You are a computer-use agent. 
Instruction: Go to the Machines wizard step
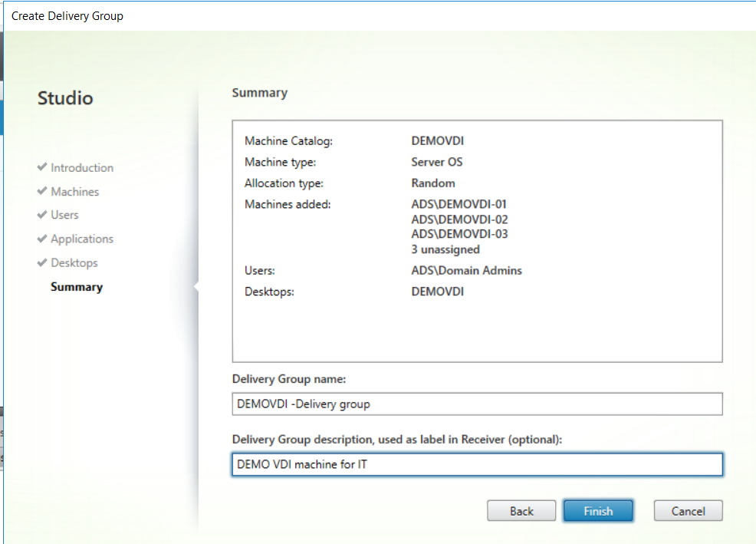74,192
